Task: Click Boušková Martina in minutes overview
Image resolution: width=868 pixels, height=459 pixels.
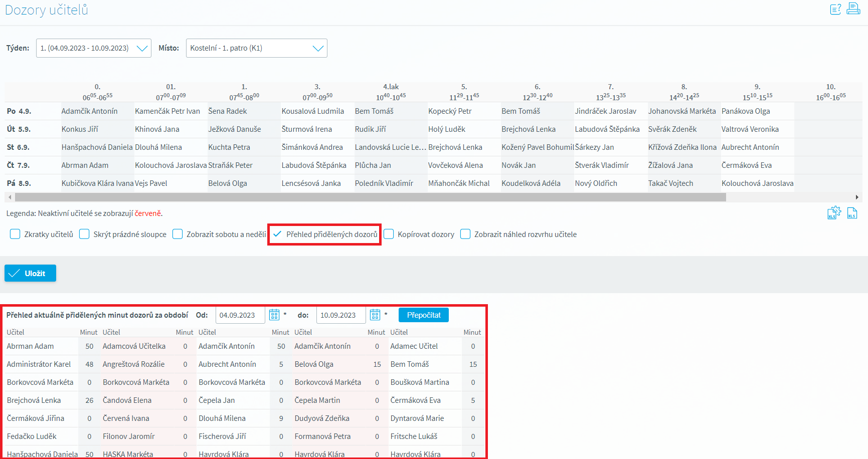Action: (420, 382)
